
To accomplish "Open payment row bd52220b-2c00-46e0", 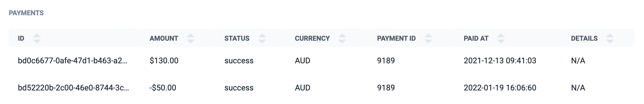I will (x=321, y=88).
